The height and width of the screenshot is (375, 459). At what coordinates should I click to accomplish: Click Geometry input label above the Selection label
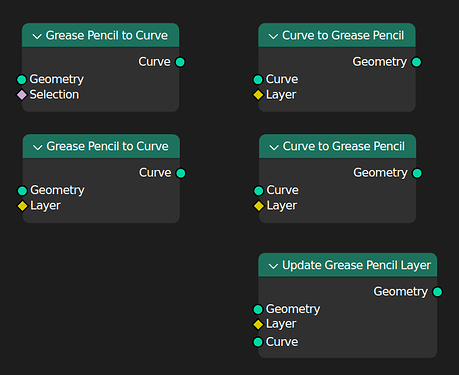click(57, 79)
